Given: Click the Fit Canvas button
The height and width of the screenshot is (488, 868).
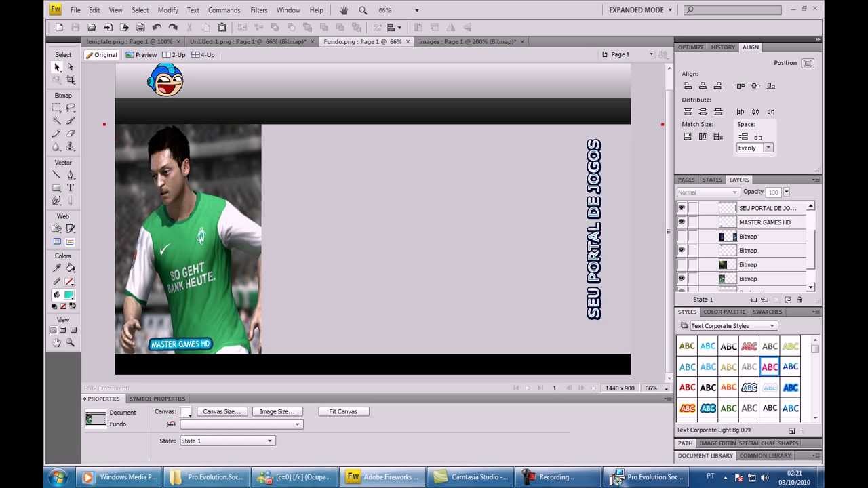Looking at the screenshot, I should pyautogui.click(x=343, y=411).
